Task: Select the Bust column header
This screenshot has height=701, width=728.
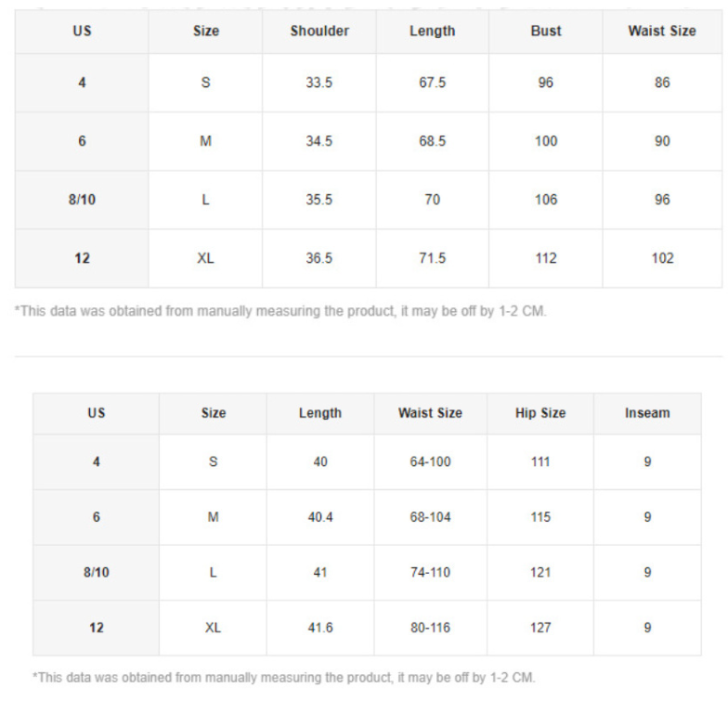Action: (546, 31)
